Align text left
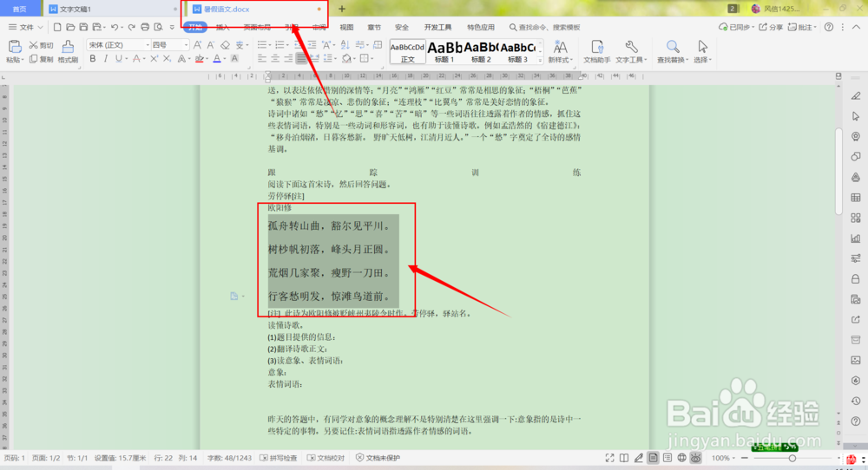The image size is (868, 470). coord(262,59)
